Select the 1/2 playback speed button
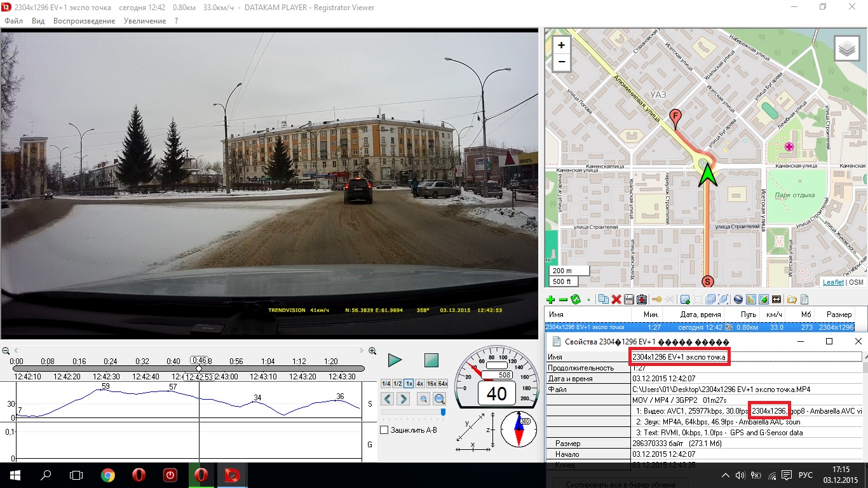 tap(397, 384)
